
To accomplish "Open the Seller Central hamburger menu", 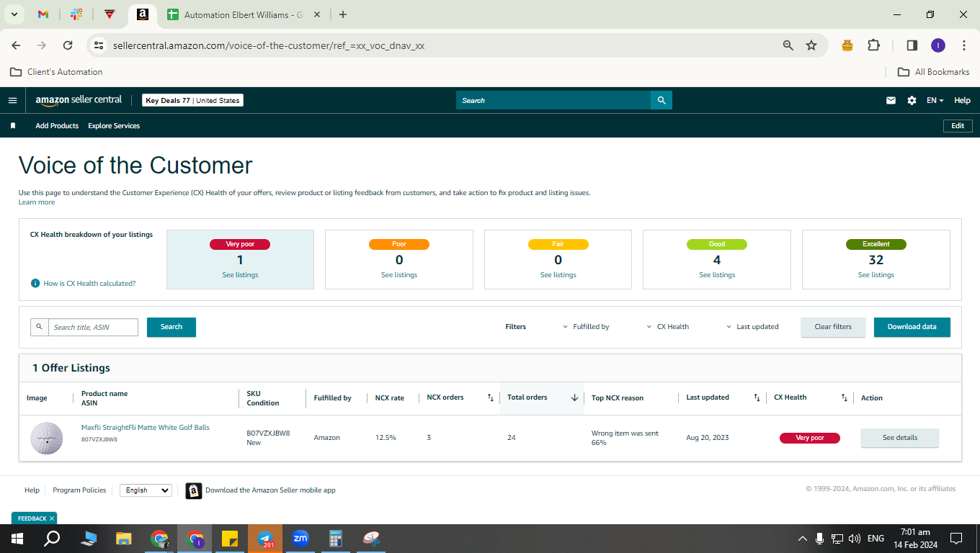I will click(12, 100).
